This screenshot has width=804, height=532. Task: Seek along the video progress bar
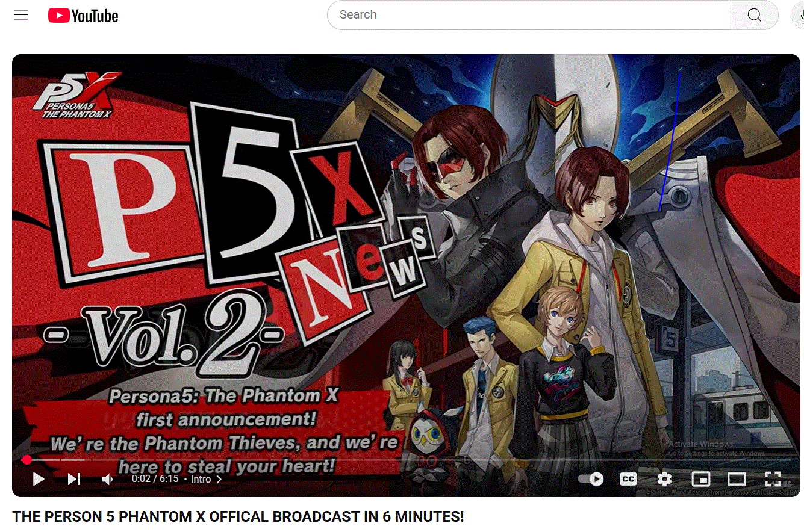pyautogui.click(x=407, y=460)
